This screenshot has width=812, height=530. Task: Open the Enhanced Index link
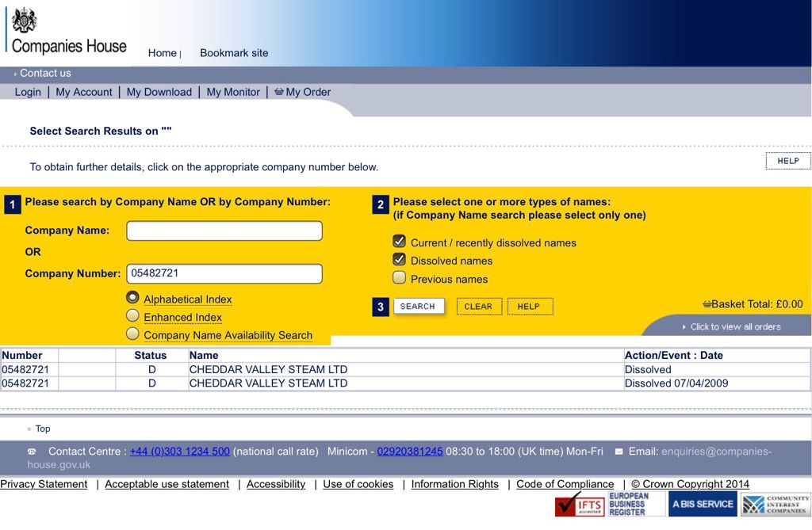pos(183,317)
